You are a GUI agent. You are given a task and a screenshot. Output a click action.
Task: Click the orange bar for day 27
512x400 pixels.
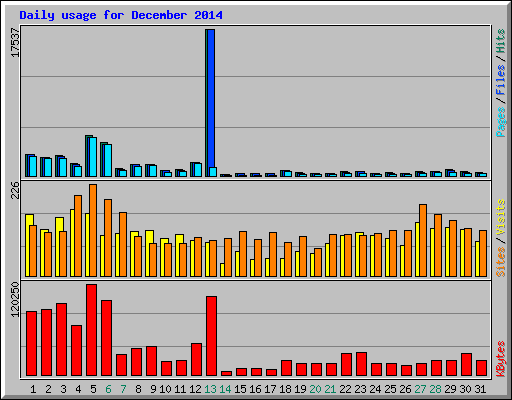423,240
